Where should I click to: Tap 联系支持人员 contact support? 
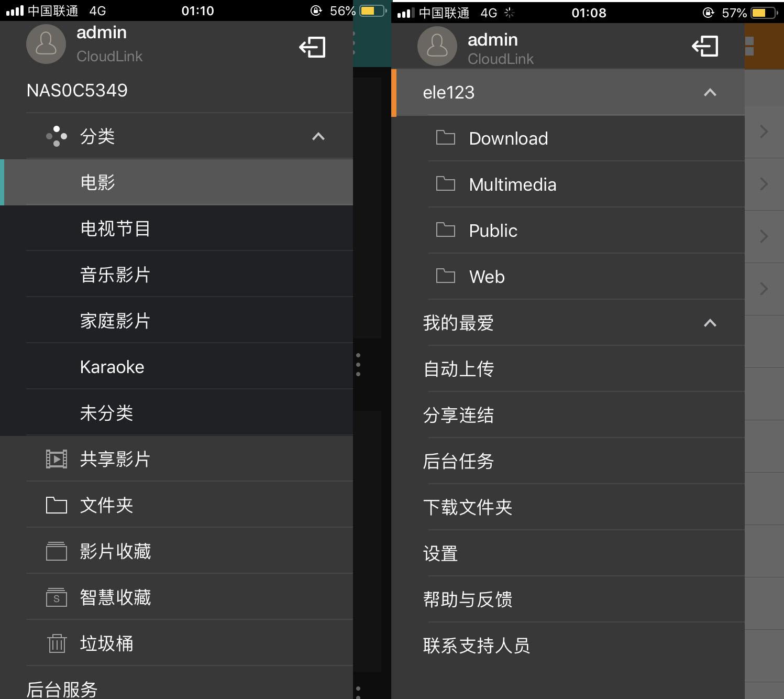(476, 646)
